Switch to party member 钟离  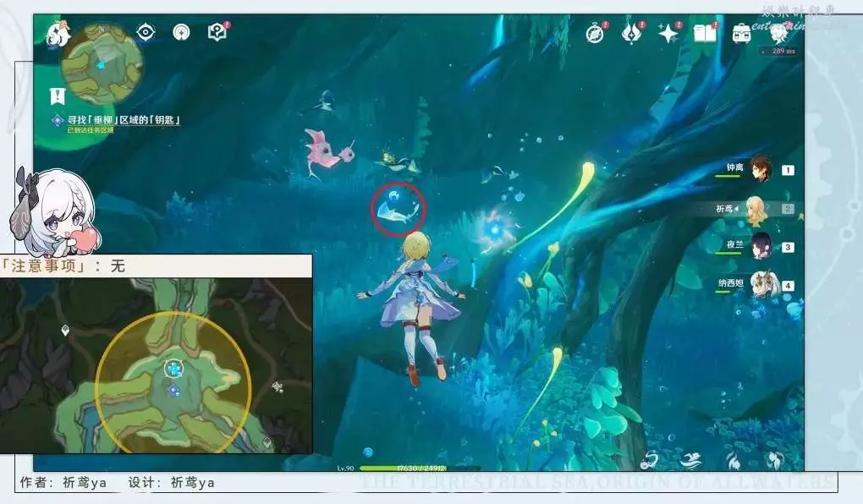[761, 170]
